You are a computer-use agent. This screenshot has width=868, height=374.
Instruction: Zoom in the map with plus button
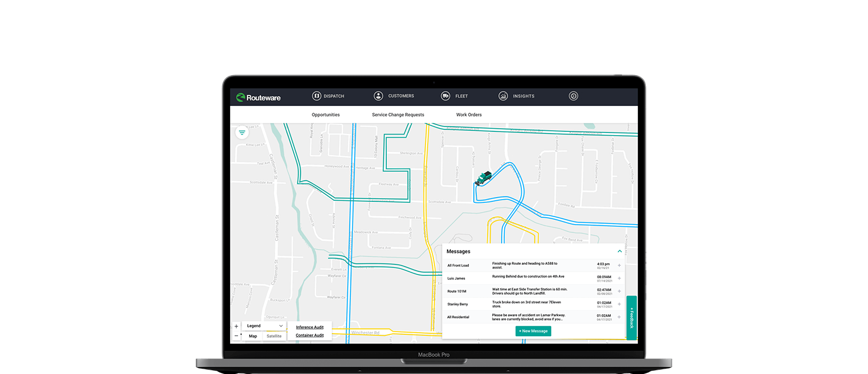237,326
